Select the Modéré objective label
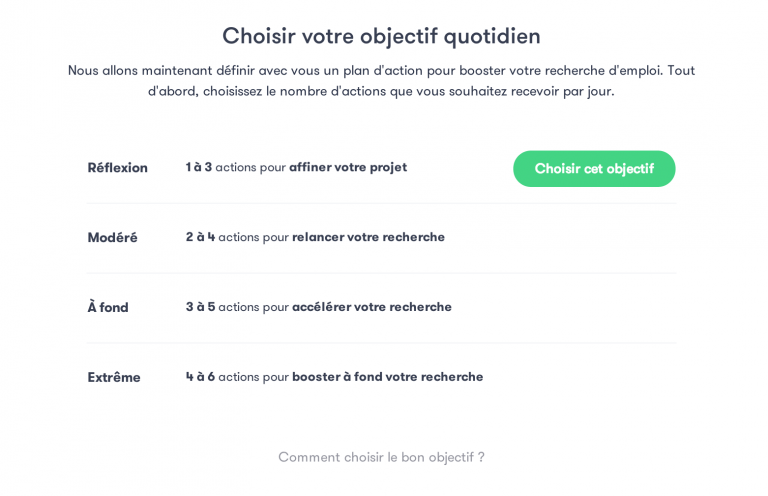This screenshot has height=496, width=768. click(x=112, y=238)
